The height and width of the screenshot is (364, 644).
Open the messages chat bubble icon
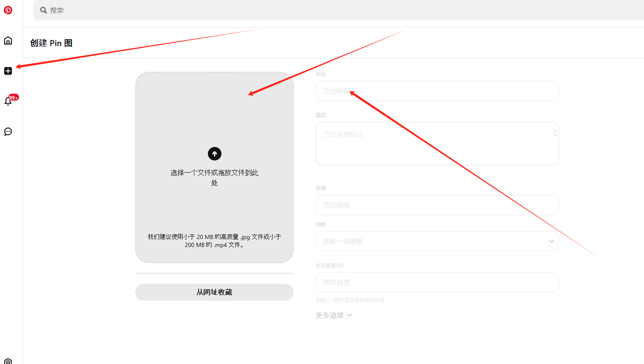pos(8,132)
